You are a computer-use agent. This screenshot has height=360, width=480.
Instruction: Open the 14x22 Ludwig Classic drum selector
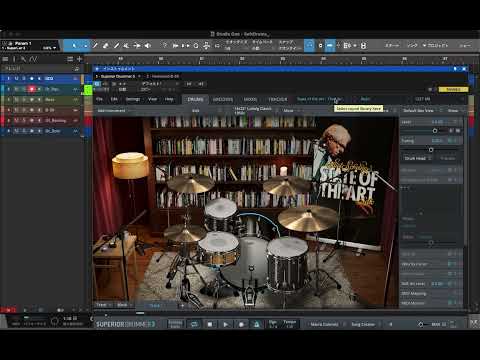(x=255, y=111)
